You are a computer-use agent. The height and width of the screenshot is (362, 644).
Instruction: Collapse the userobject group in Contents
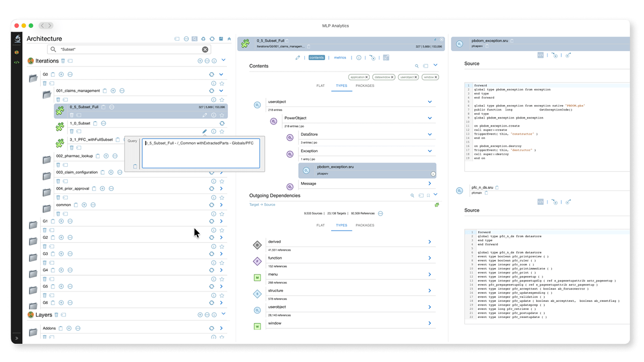(x=429, y=101)
